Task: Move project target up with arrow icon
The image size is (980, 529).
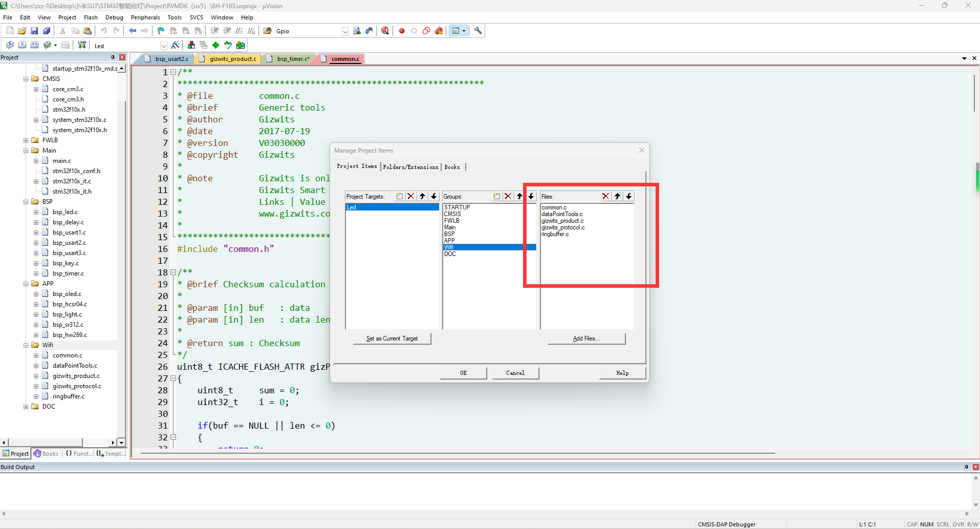Action: pyautogui.click(x=422, y=196)
